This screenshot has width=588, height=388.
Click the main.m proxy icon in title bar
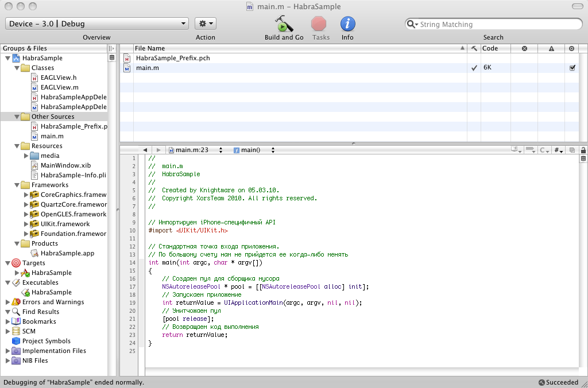pos(250,6)
